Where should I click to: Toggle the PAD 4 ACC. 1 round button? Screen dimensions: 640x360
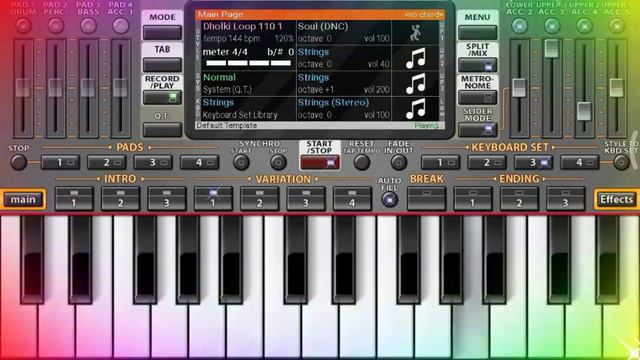coord(120,26)
